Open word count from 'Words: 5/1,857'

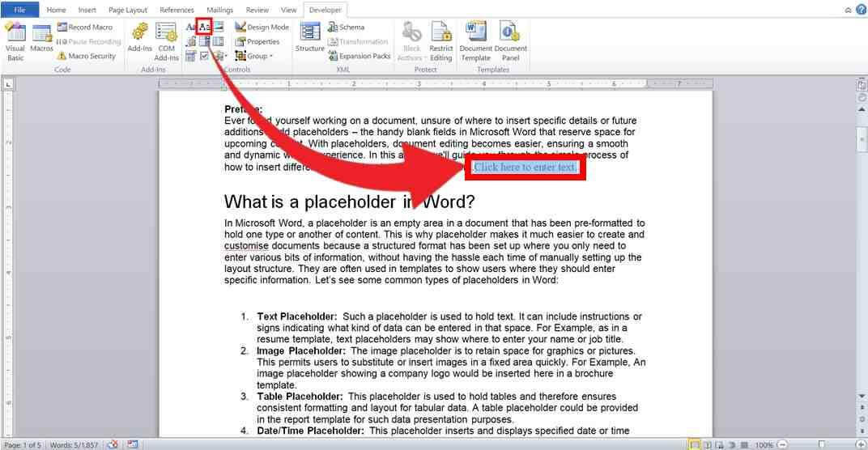tap(74, 444)
